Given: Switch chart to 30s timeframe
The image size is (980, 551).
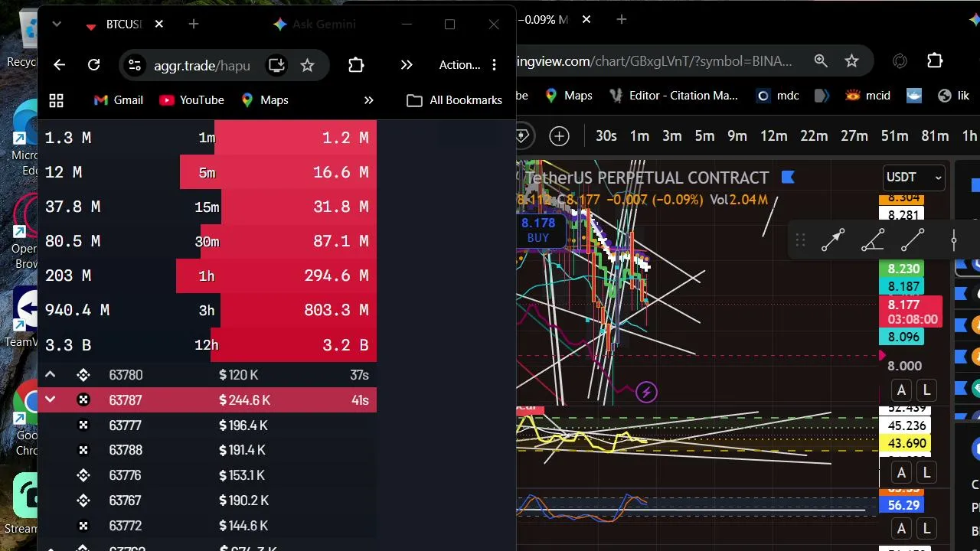Looking at the screenshot, I should [x=606, y=136].
